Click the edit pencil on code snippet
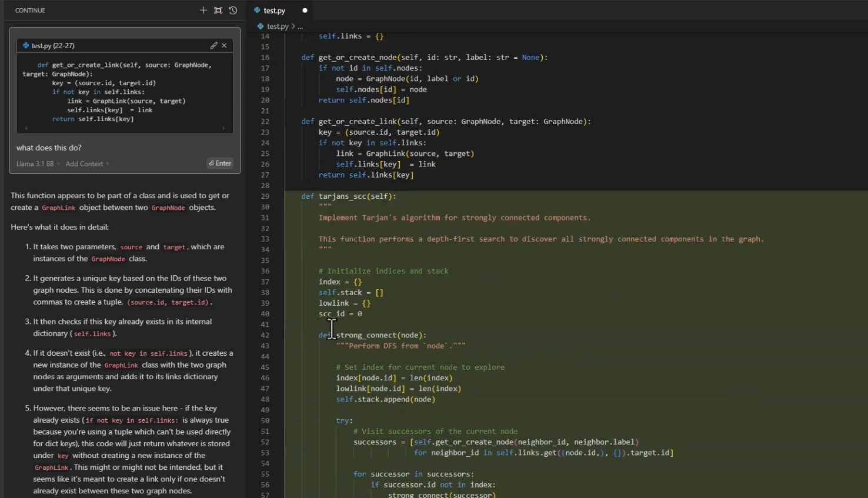868x498 pixels. coord(213,45)
